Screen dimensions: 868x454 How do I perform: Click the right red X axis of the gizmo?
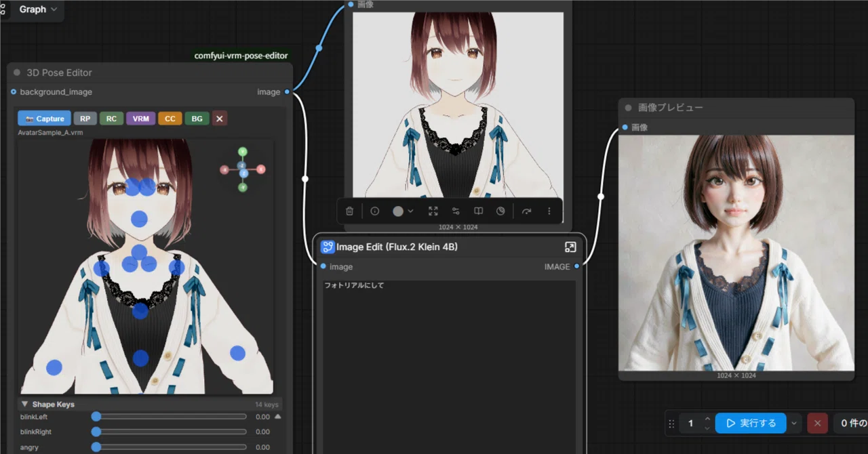point(261,169)
